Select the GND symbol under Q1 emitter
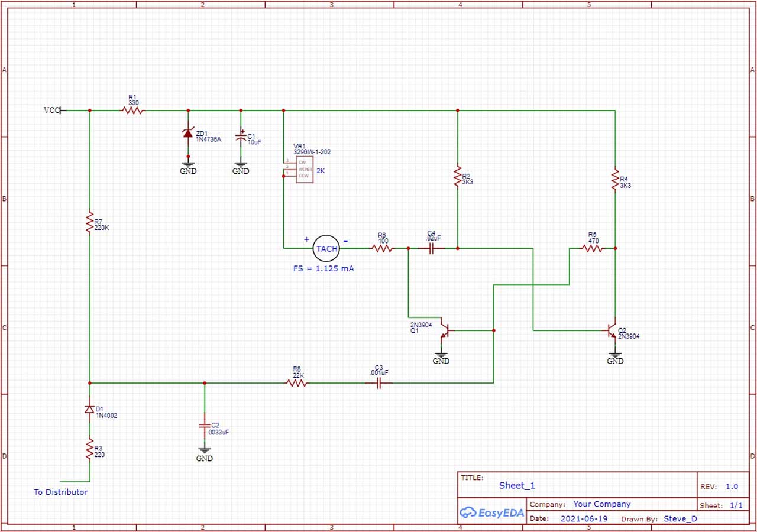 click(441, 356)
